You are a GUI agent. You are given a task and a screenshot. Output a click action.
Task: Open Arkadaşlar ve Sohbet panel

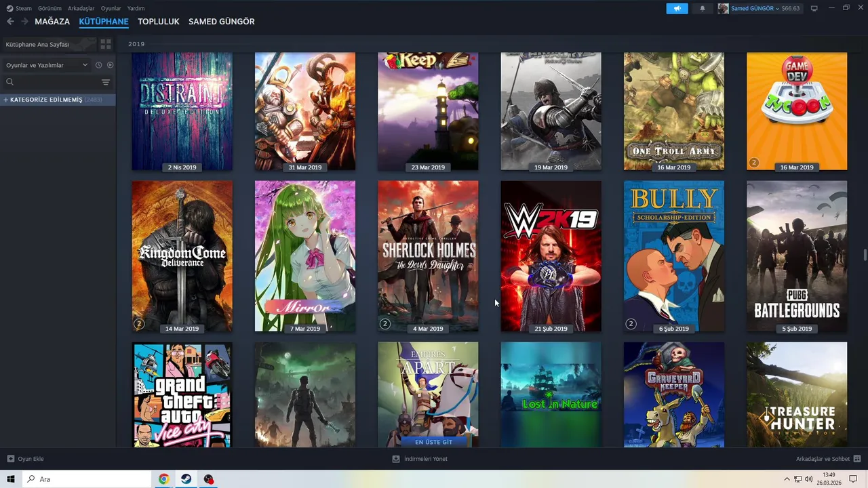pos(828,459)
